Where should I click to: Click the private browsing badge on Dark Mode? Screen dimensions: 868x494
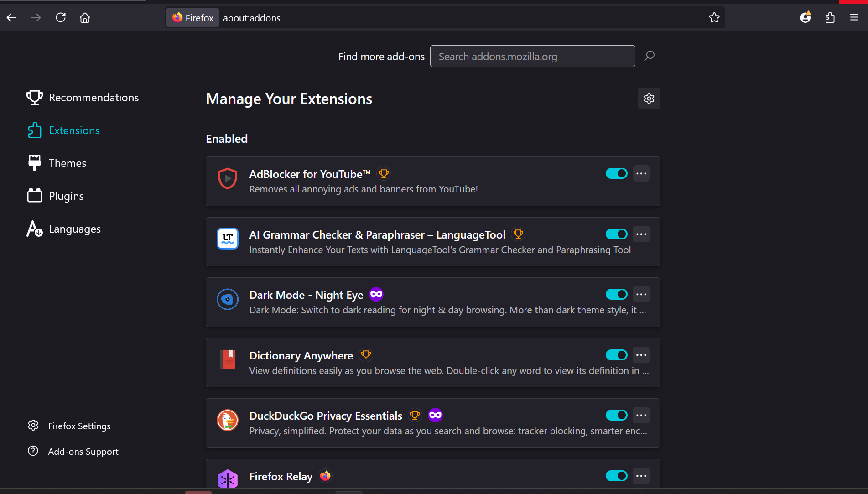click(376, 295)
